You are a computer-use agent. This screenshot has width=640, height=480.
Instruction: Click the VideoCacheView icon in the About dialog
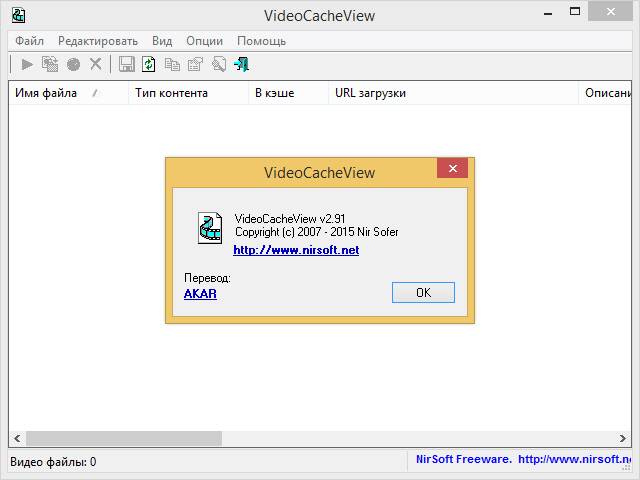(x=210, y=228)
